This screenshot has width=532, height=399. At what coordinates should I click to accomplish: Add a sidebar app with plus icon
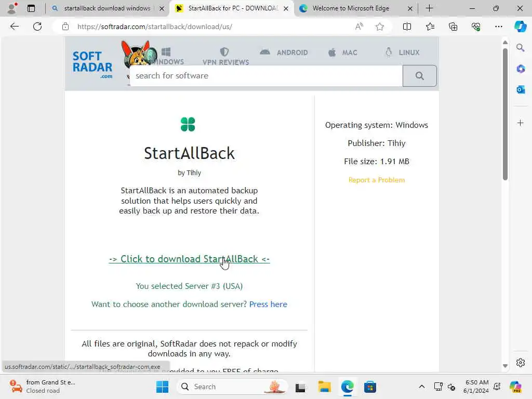521,123
